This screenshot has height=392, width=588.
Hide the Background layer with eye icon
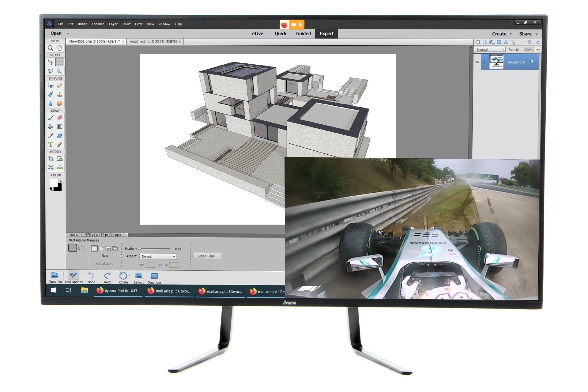pyautogui.click(x=477, y=62)
